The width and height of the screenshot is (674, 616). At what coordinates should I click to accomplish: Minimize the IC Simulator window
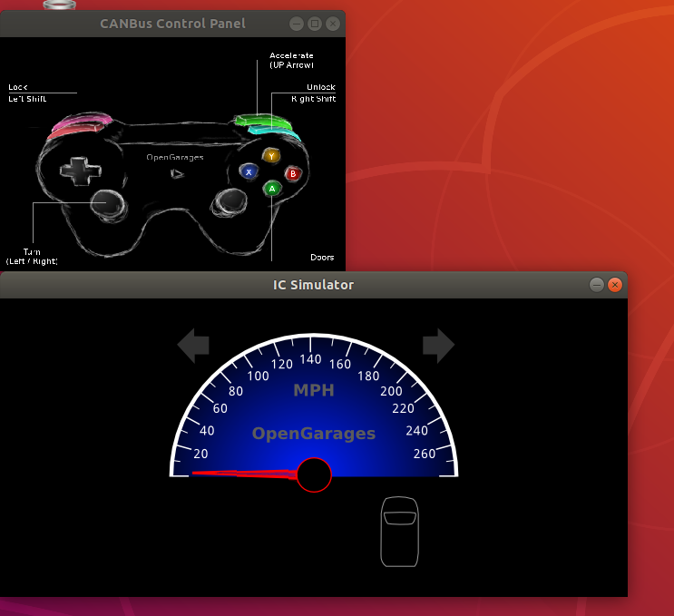pos(597,285)
